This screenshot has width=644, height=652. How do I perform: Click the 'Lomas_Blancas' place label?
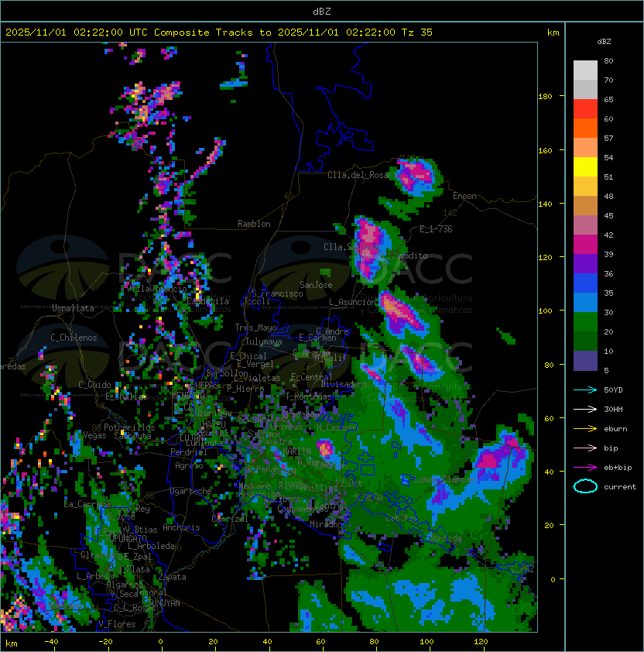coord(444,479)
